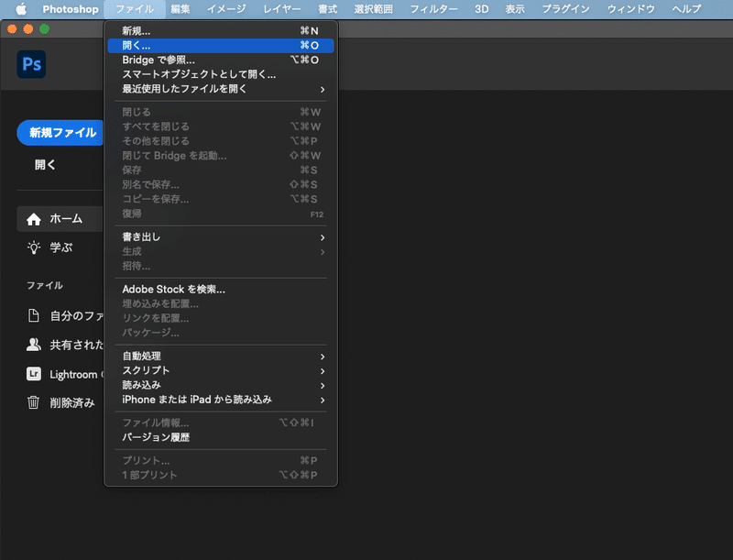Image resolution: width=733 pixels, height=560 pixels.
Task: Select Adobe Stock を検索... menu item
Action: coord(221,290)
